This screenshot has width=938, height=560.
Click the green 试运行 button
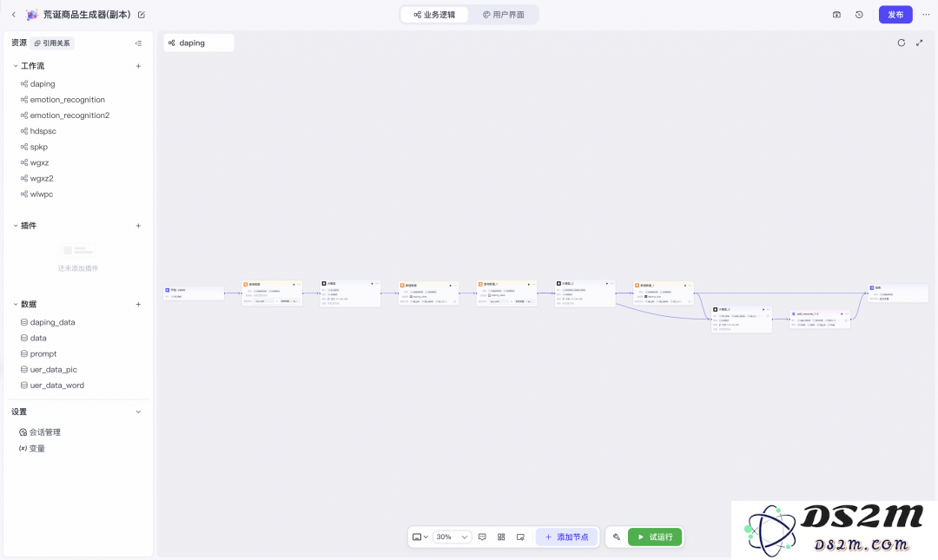click(655, 537)
